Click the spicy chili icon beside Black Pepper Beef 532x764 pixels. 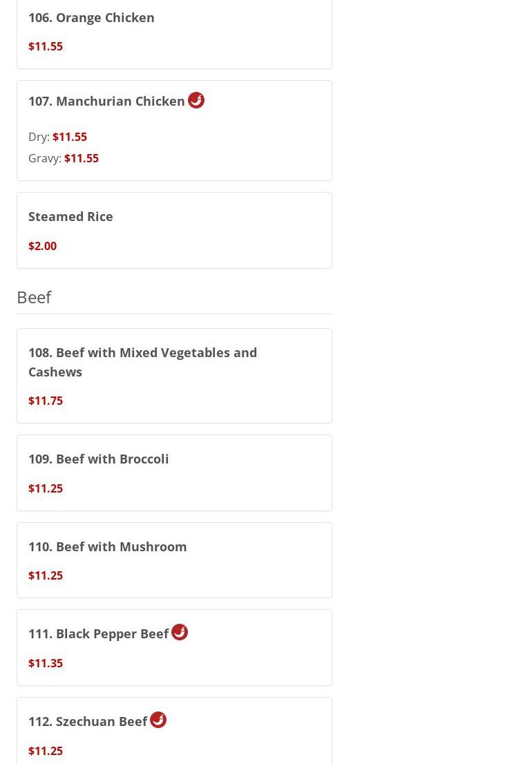tap(179, 632)
